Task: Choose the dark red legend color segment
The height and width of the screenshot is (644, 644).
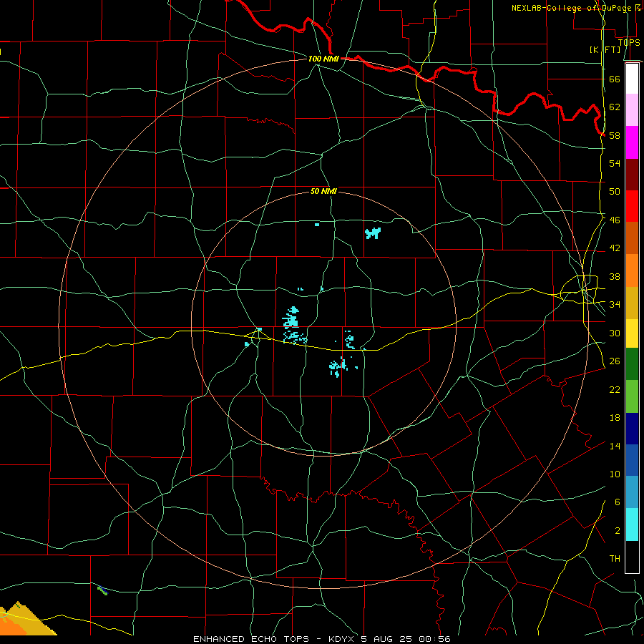Action: 632,175
